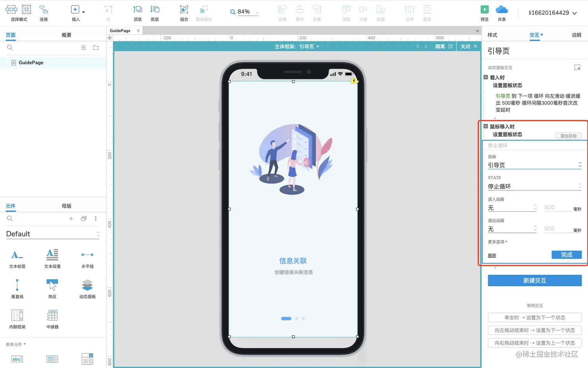Click the 中部 align middle icon
Viewport: 588px width, 368px height.
363,9
